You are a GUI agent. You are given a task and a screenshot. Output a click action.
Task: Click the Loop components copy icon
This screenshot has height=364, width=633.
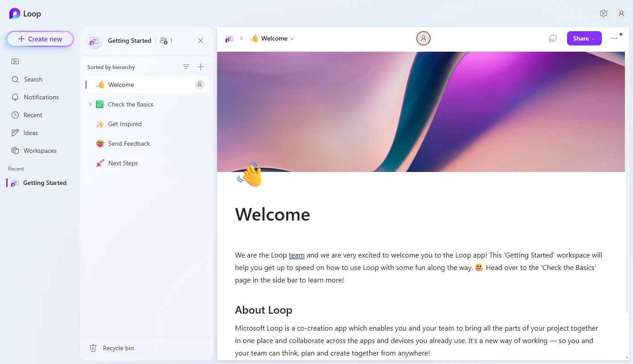pos(553,38)
